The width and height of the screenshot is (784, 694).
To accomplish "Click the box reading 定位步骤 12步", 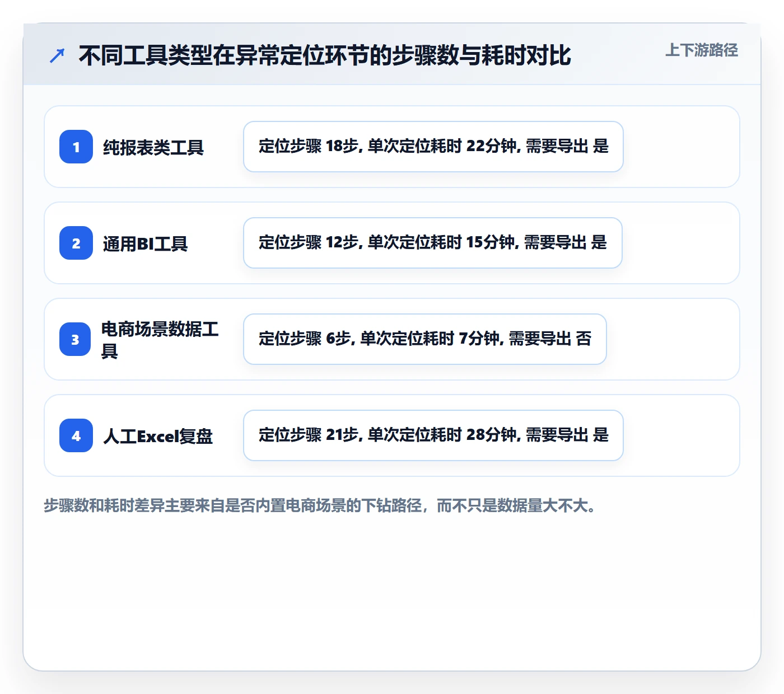I will click(x=433, y=243).
